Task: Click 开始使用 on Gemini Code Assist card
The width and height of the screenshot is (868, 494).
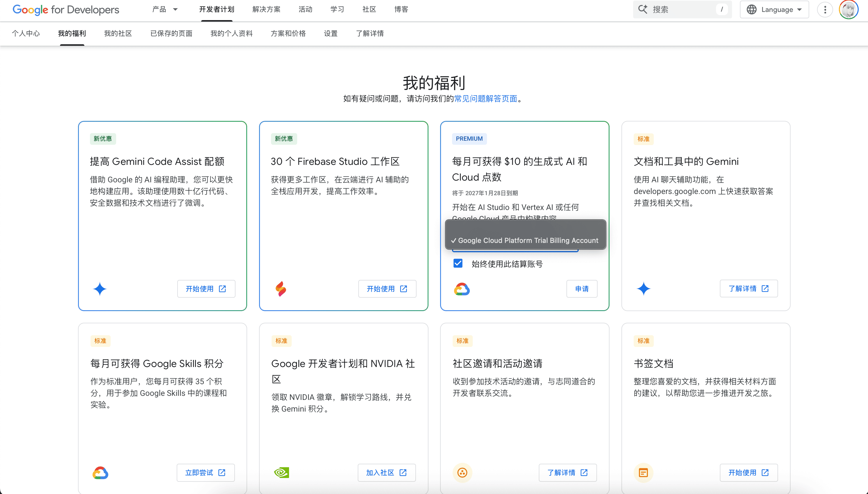Action: tap(206, 289)
